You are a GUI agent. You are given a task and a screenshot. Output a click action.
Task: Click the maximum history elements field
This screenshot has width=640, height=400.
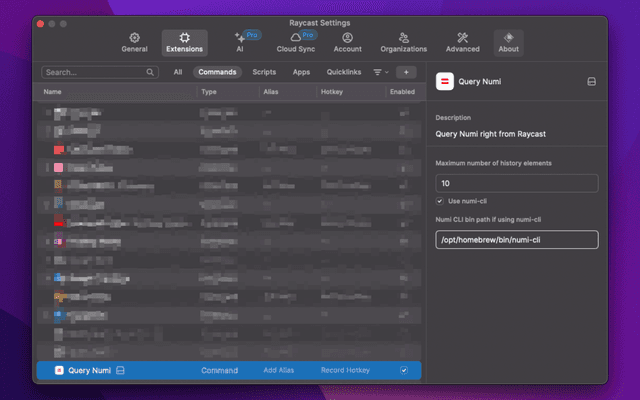click(516, 183)
